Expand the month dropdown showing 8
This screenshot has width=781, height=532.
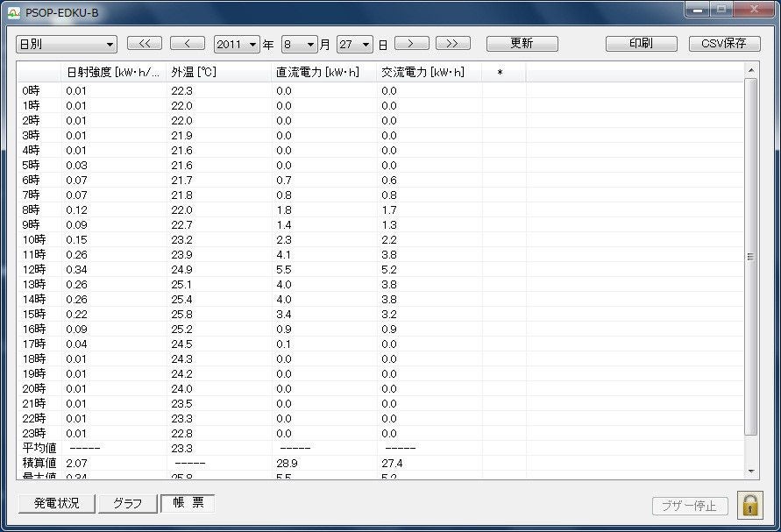pyautogui.click(x=299, y=45)
